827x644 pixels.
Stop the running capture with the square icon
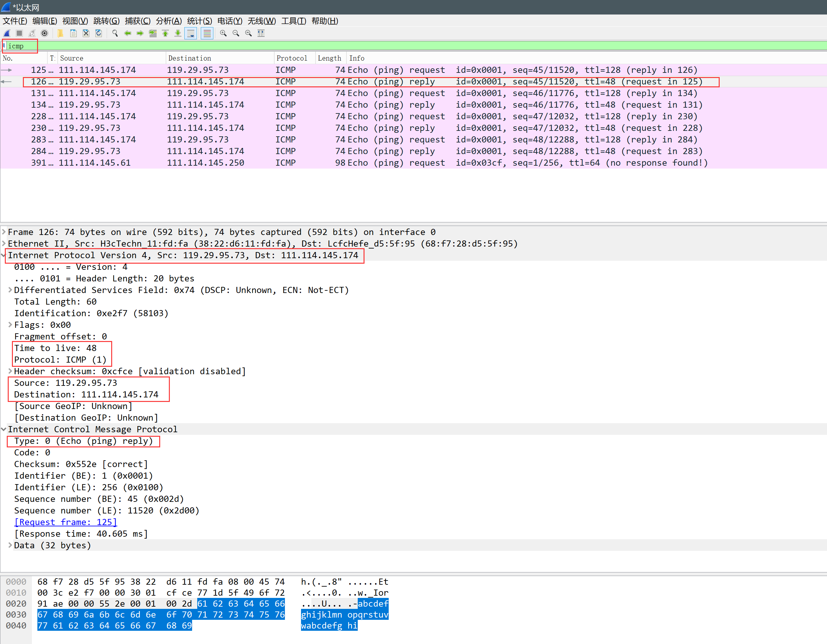point(19,33)
